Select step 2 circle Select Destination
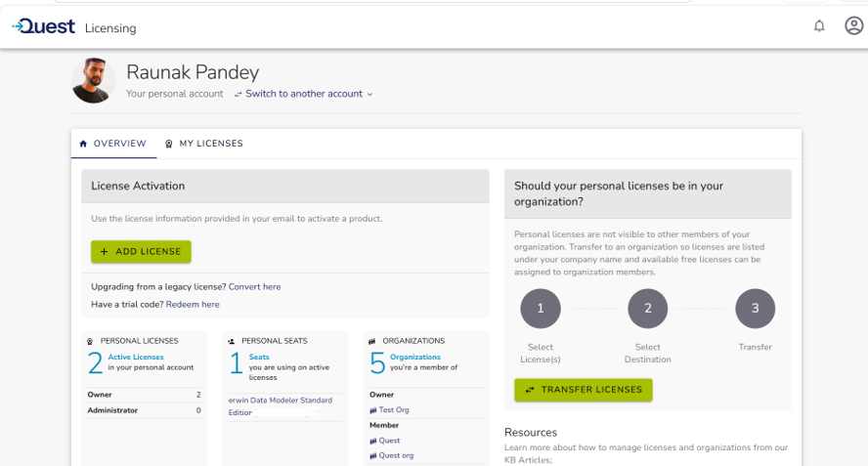Screen dimensions: 868x466 648,309
